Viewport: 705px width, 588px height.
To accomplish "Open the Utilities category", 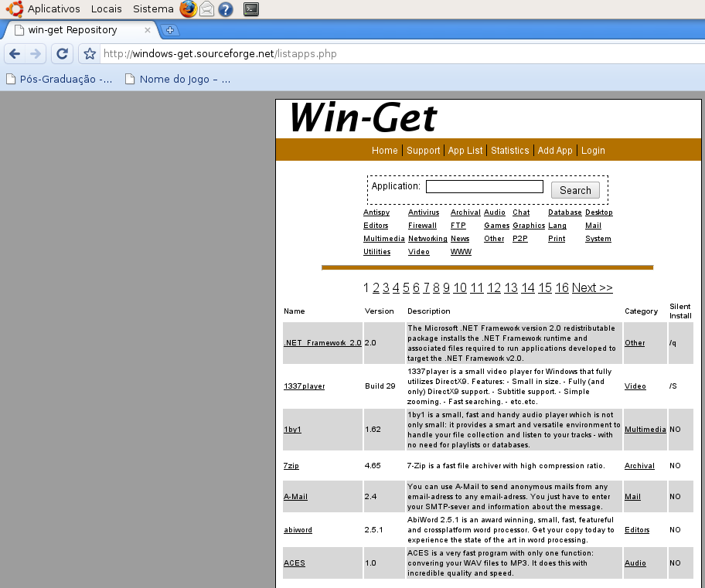I will pos(376,252).
